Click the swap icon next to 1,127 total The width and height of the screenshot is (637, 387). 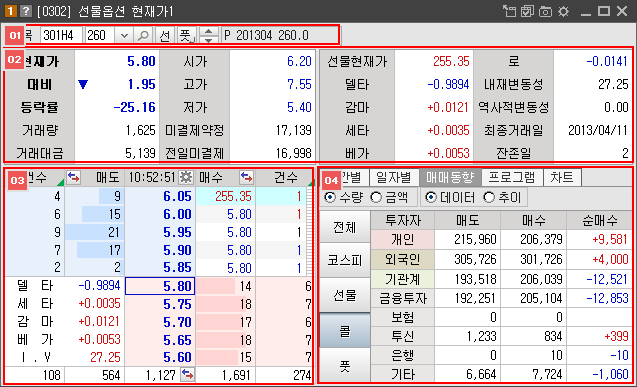pos(187,374)
